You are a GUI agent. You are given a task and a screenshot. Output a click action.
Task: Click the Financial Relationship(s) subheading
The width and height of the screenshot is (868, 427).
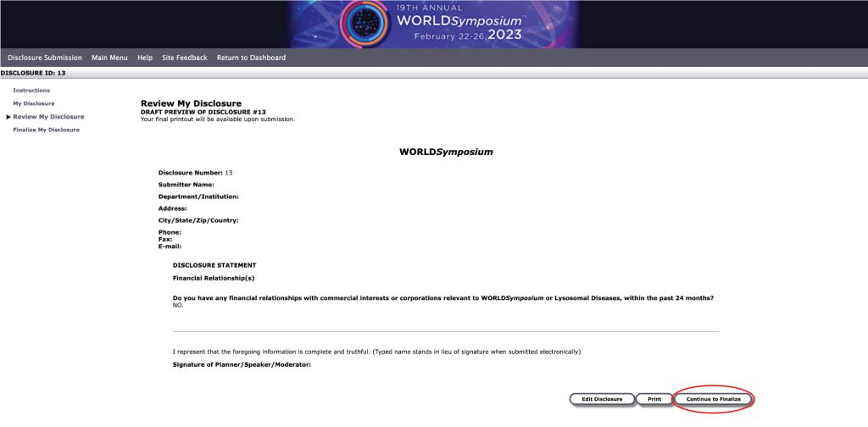214,278
